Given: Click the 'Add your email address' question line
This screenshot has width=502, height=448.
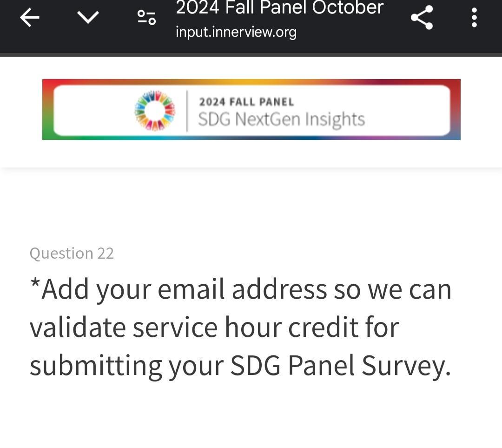Looking at the screenshot, I should [x=246, y=289].
